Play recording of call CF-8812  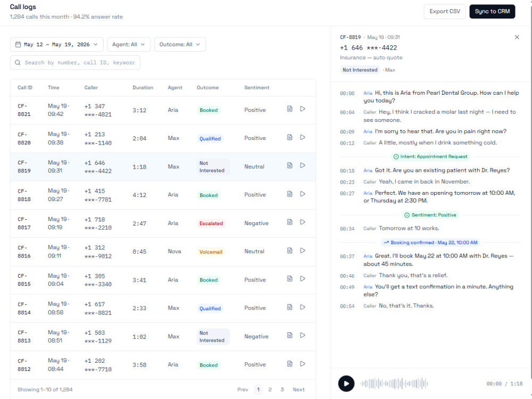[x=303, y=364]
